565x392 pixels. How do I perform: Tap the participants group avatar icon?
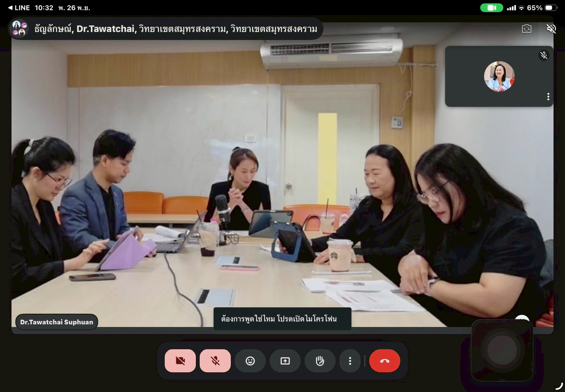20,29
